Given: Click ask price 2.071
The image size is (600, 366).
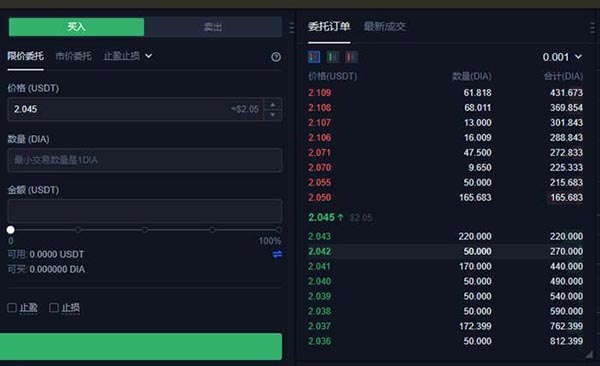Looking at the screenshot, I should [x=320, y=152].
